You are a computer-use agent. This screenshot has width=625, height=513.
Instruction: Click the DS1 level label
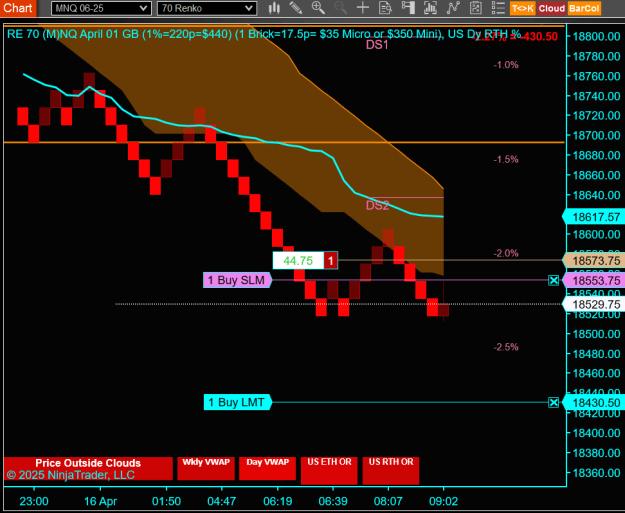pos(377,45)
